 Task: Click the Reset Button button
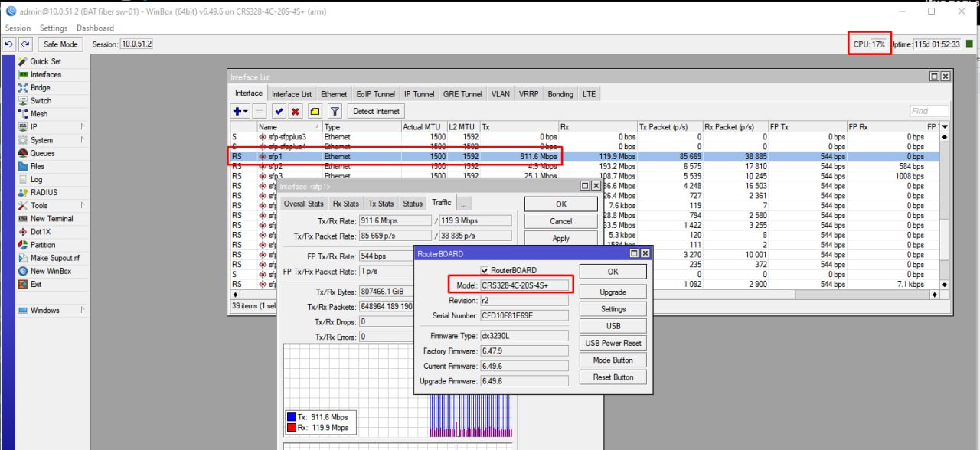click(x=613, y=377)
